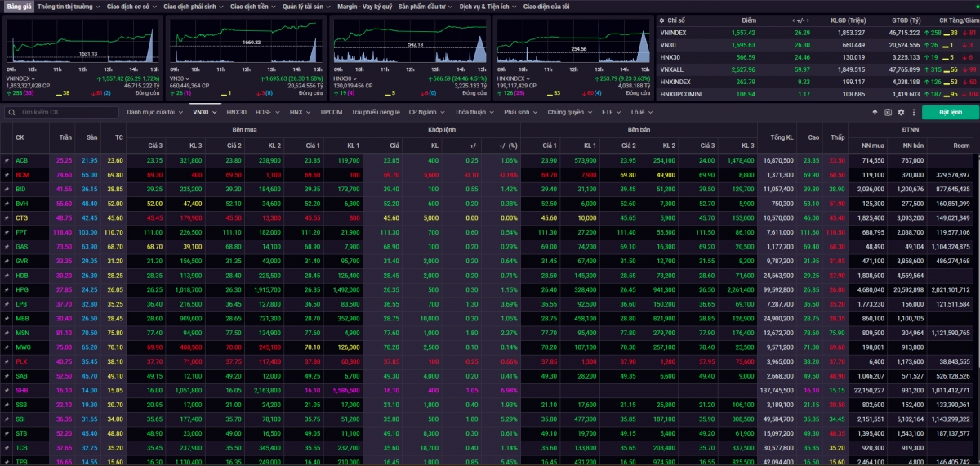Open the three-dot more options menu
Viewport: 980px width, 466px height.
[x=913, y=112]
